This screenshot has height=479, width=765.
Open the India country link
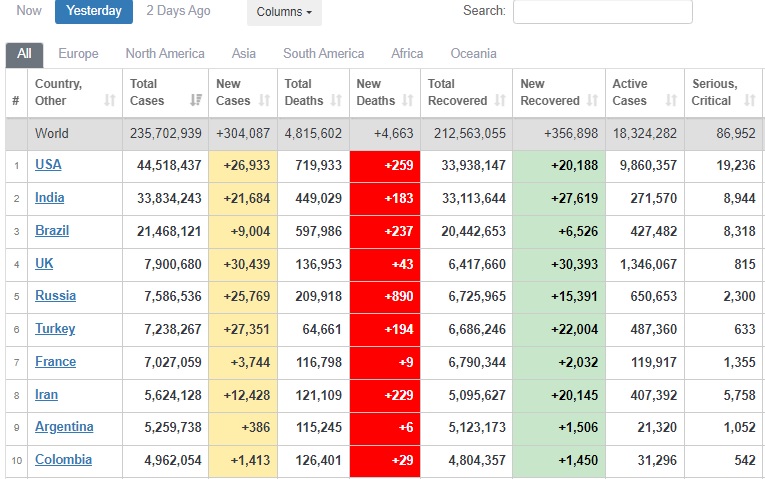50,198
